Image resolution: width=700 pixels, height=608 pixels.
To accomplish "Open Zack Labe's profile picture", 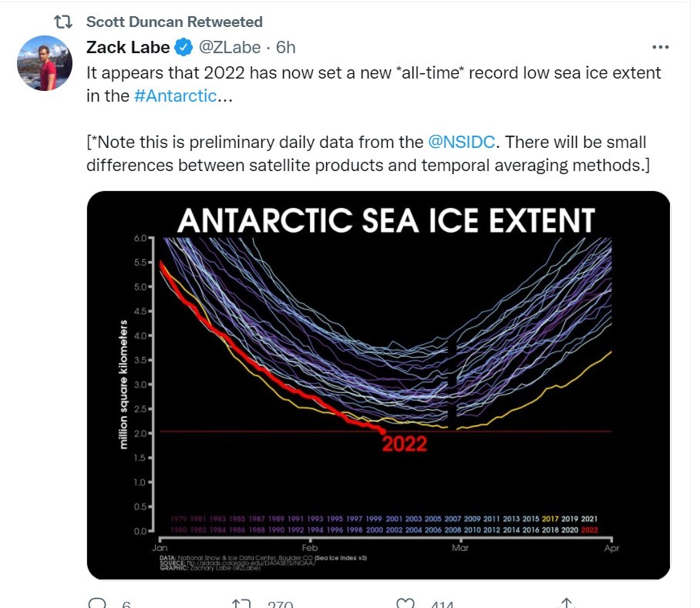I will pyautogui.click(x=45, y=63).
